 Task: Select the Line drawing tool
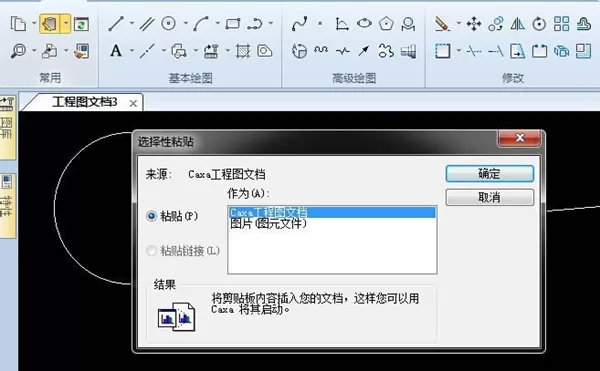(x=116, y=24)
